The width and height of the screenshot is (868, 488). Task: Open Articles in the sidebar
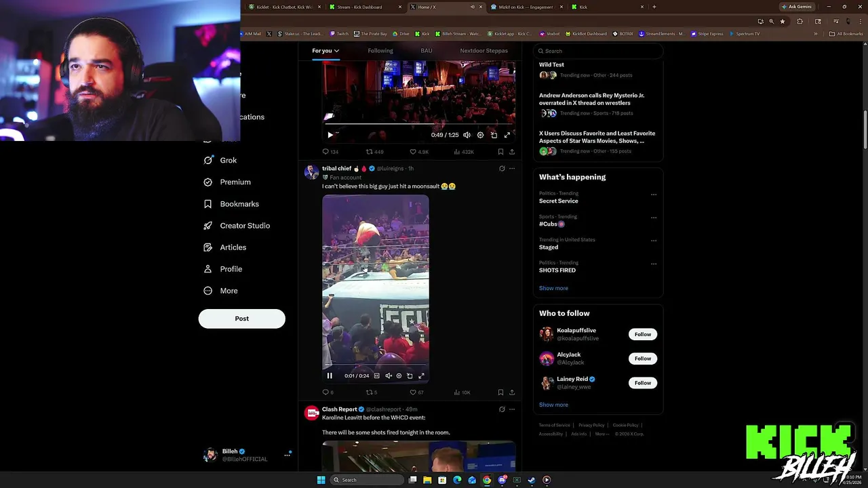pyautogui.click(x=225, y=247)
